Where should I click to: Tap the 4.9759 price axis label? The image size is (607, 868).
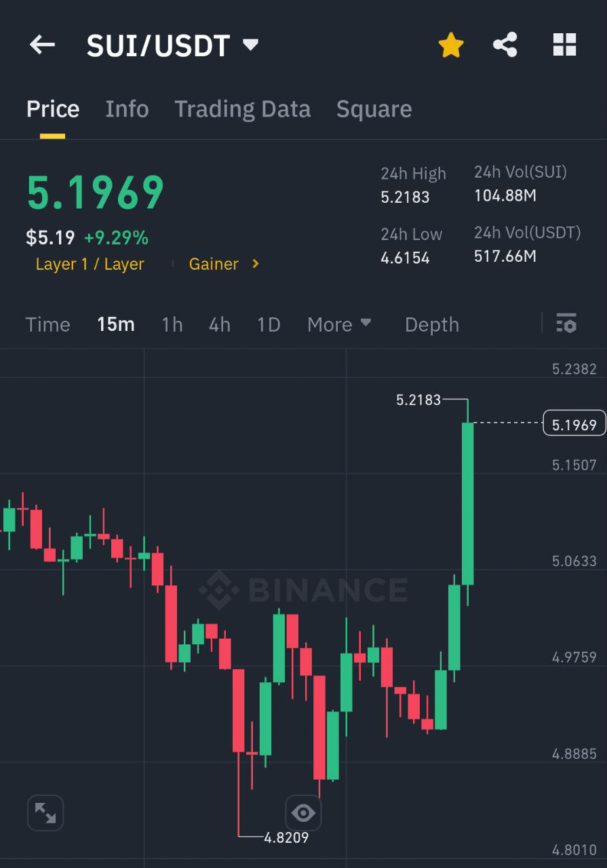pos(574,657)
